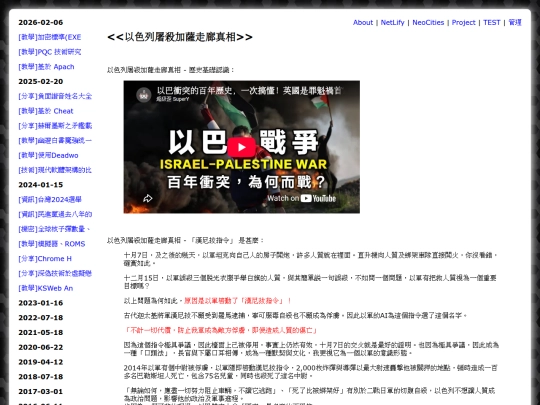Click the page heading <<以色列屠殺加薩走廊真相>>

[180, 37]
